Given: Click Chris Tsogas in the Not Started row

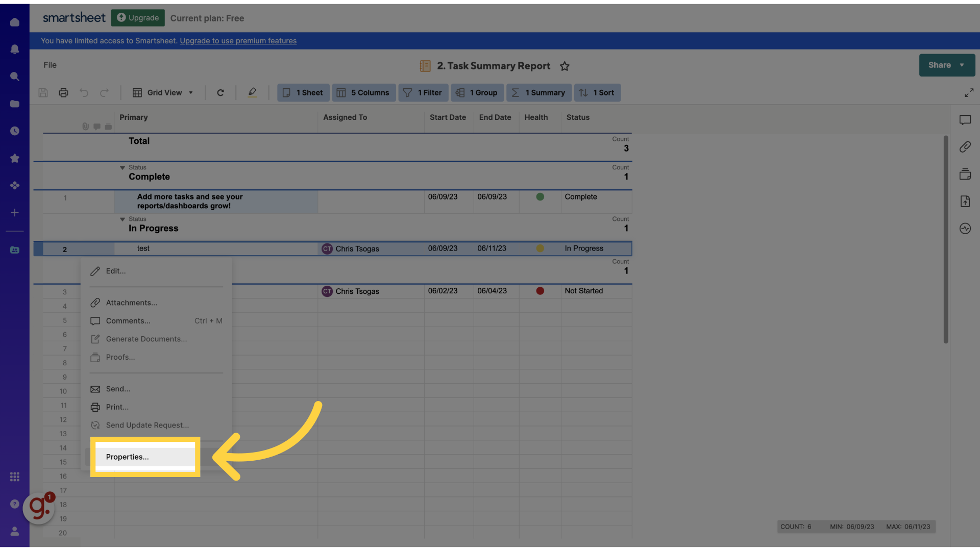Looking at the screenshot, I should click(x=357, y=291).
